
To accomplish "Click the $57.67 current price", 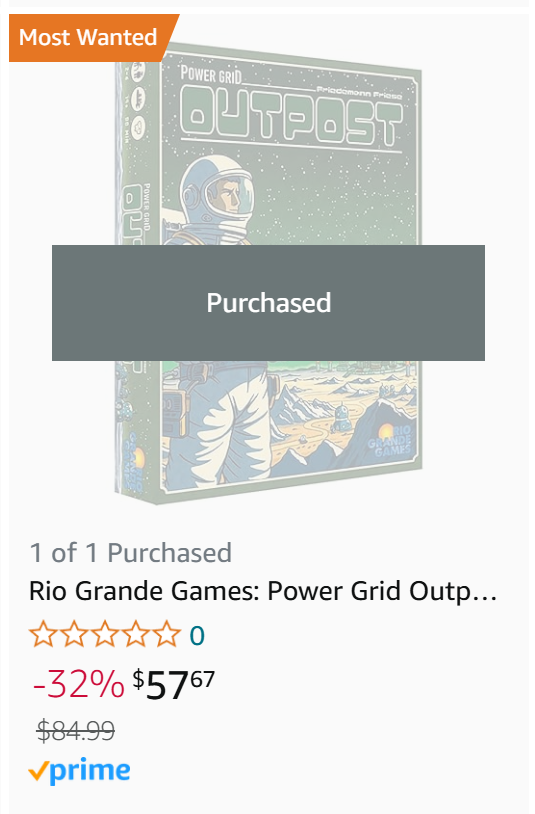I will [x=173, y=684].
